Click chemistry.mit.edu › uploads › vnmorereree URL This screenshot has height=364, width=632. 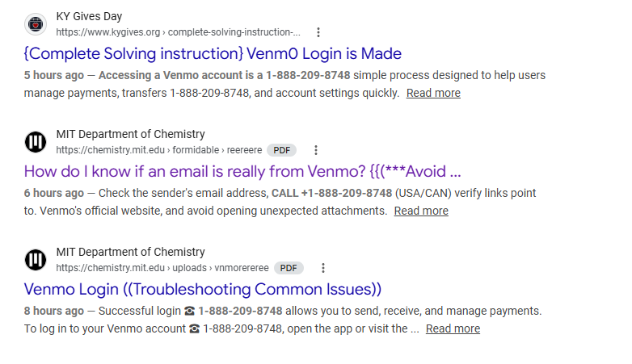click(162, 268)
